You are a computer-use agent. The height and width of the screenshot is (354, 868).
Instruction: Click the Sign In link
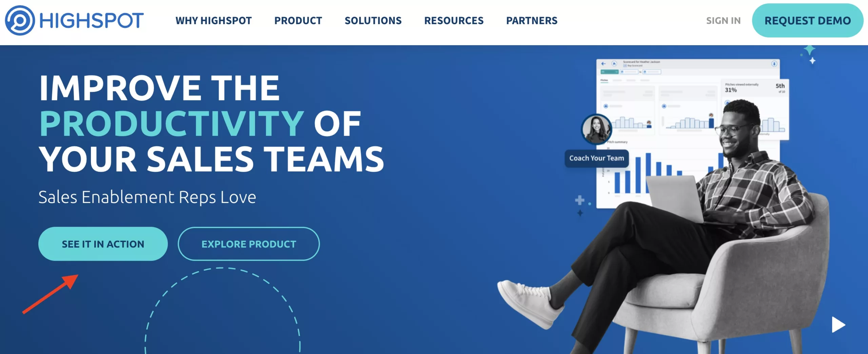(723, 21)
